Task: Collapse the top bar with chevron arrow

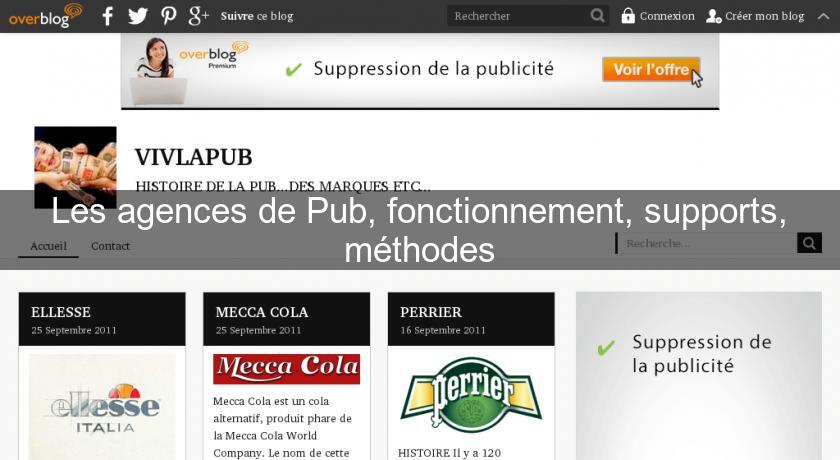Action: point(823,16)
